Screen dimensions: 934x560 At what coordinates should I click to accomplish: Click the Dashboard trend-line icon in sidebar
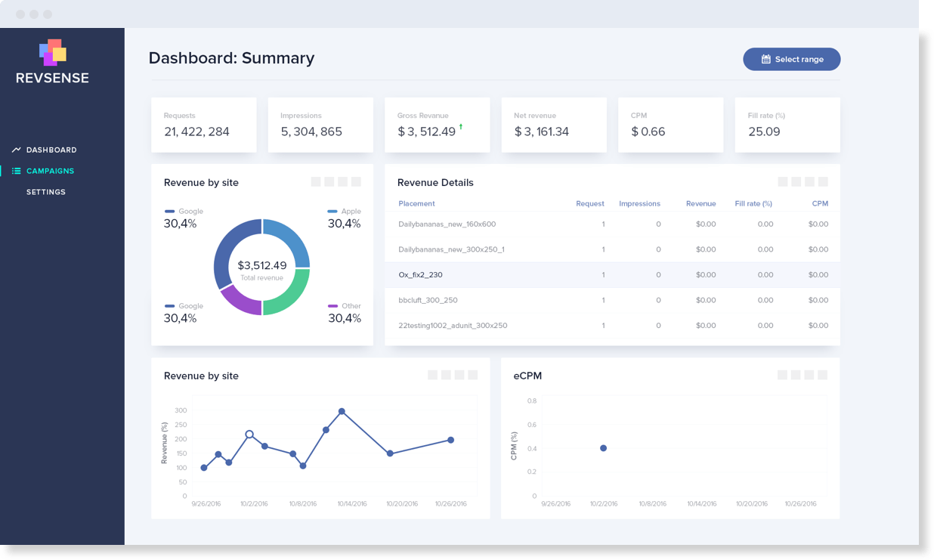pyautogui.click(x=17, y=150)
